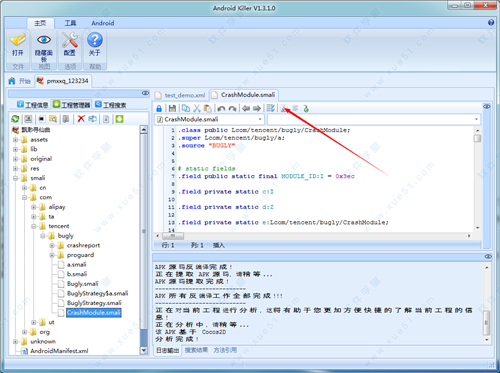Collapse the smali folder node
Screen dimensions: 500x373
pos(15,178)
